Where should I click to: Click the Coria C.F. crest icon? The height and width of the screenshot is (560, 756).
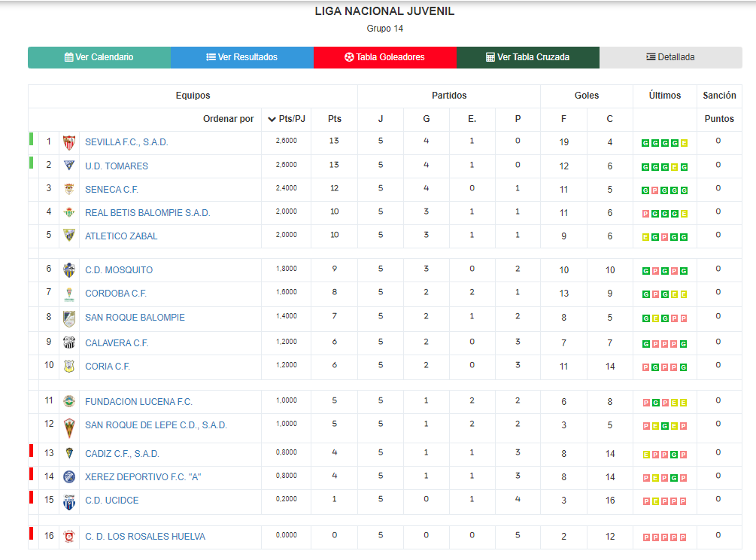coord(69,367)
